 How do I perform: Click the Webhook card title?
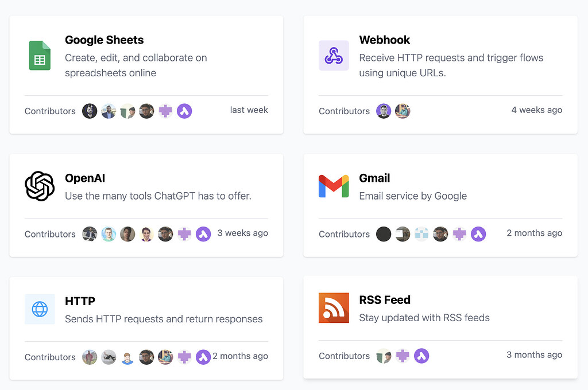coord(385,40)
